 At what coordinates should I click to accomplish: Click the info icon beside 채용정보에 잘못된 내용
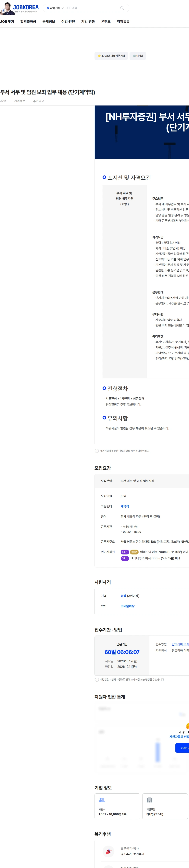[x=97, y=451]
